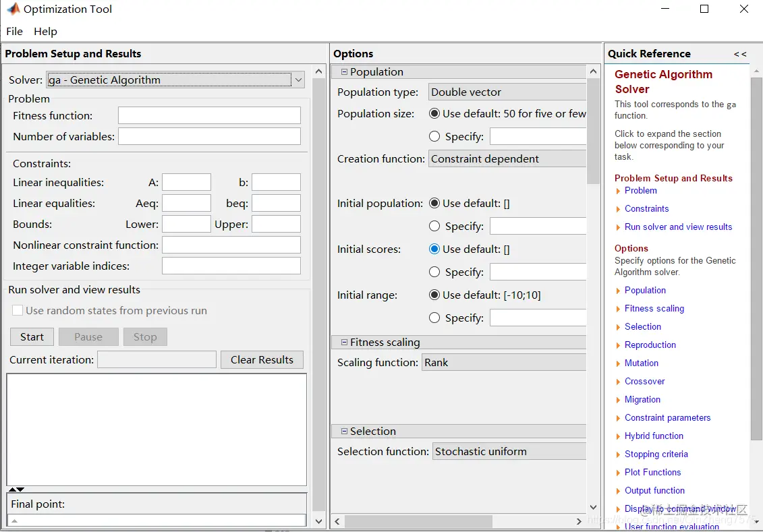
Task: Open the Plot Functions reference link
Action: click(x=652, y=472)
